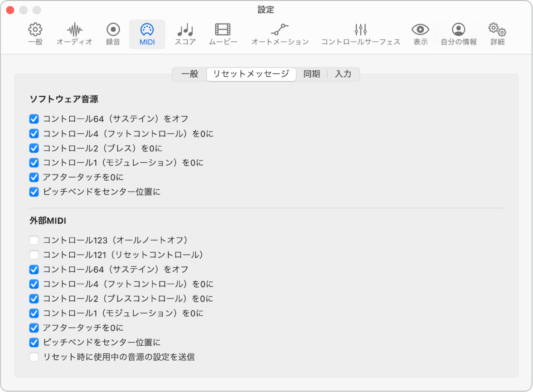Open the 自分の情報 profile pane

pos(459,34)
